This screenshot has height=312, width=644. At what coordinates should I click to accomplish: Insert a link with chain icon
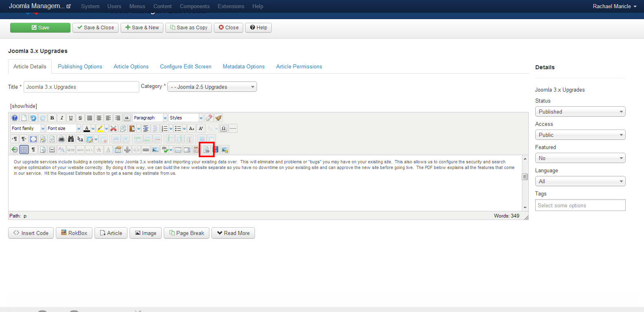(146, 149)
